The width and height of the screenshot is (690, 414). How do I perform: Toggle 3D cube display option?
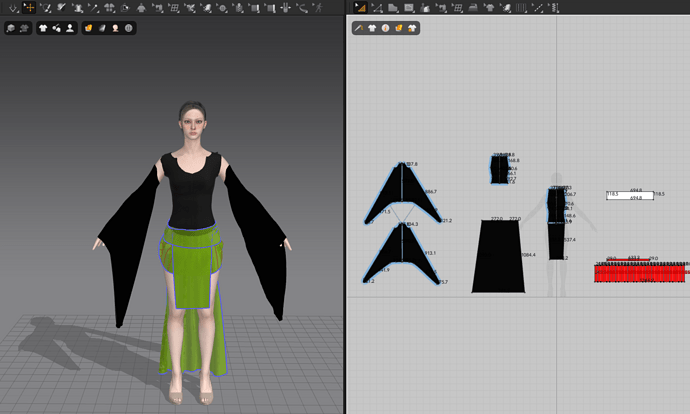click(x=11, y=28)
